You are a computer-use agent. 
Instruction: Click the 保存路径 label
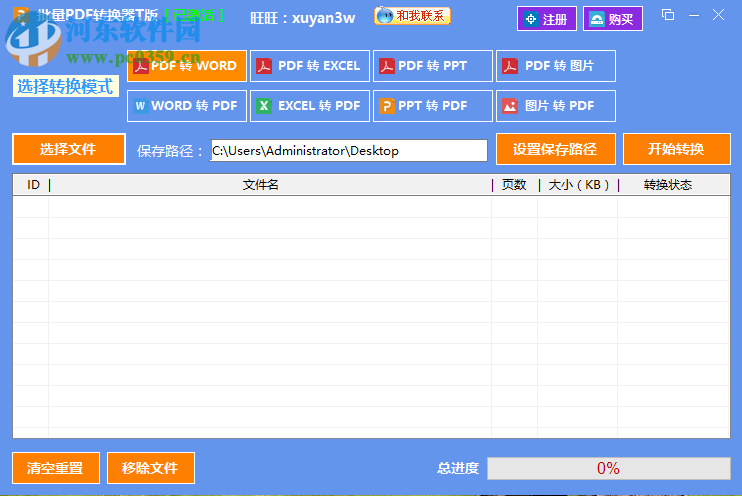[169, 151]
